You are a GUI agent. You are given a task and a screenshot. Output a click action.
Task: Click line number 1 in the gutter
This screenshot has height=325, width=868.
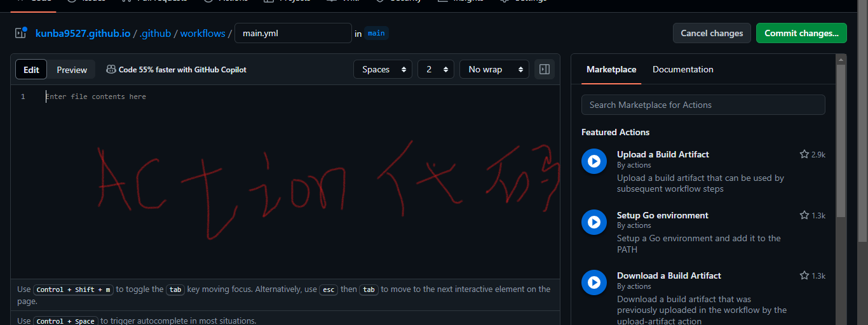coord(23,96)
